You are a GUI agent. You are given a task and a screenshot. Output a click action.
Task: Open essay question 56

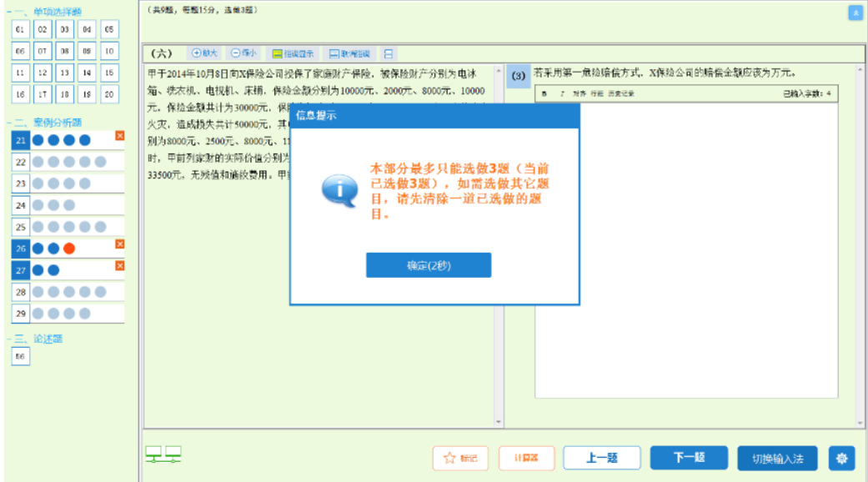(x=20, y=356)
